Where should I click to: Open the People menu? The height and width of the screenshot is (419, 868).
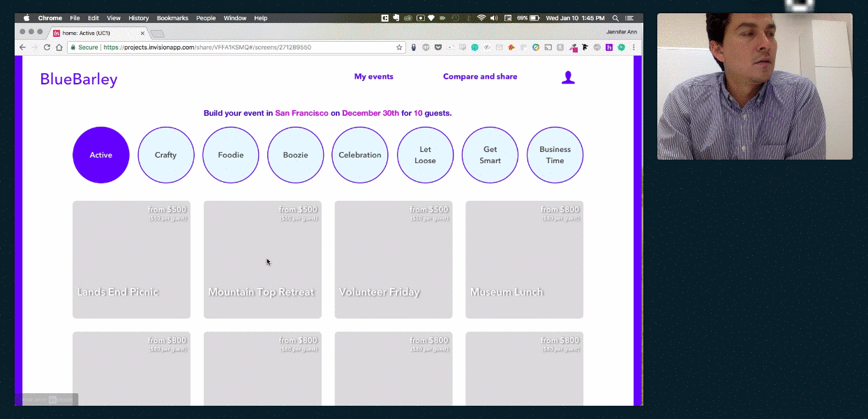pos(206,18)
